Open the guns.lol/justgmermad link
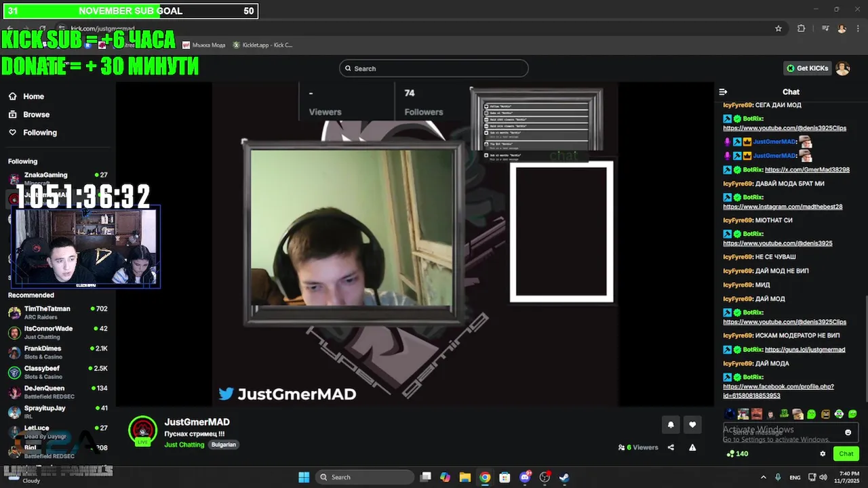The image size is (868, 488). pos(805,350)
